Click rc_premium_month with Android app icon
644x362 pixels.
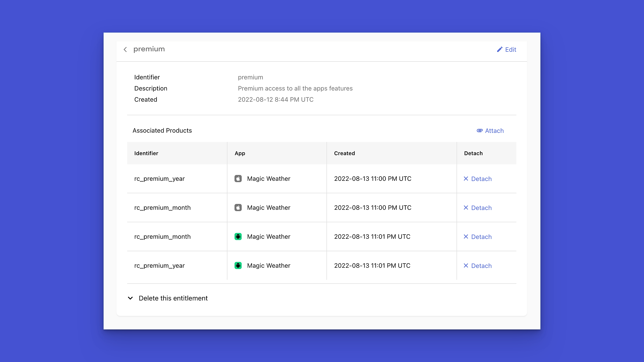(162, 237)
